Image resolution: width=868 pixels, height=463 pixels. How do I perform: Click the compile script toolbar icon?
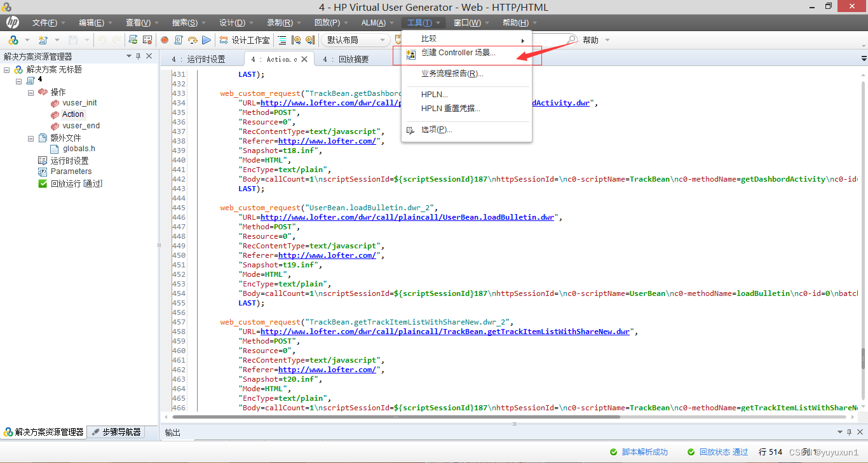179,40
